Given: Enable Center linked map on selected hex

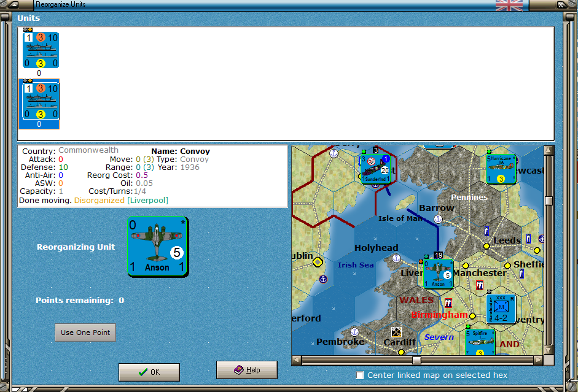Looking at the screenshot, I should [360, 375].
